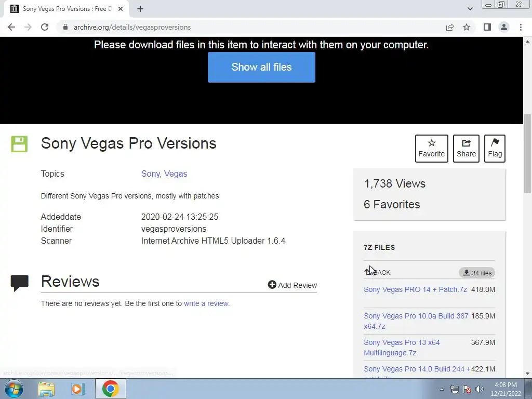Open the Chrome three-dot menu
532x399 pixels.
[521, 27]
